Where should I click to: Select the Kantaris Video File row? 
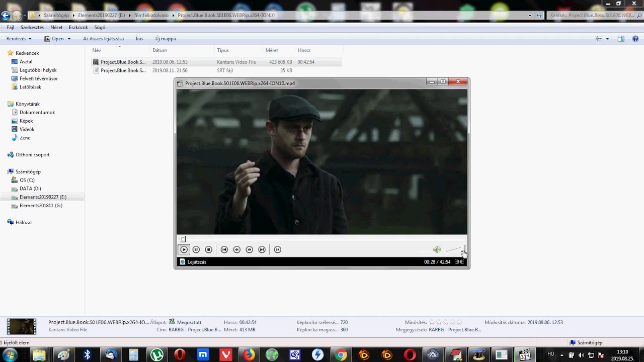(216, 62)
